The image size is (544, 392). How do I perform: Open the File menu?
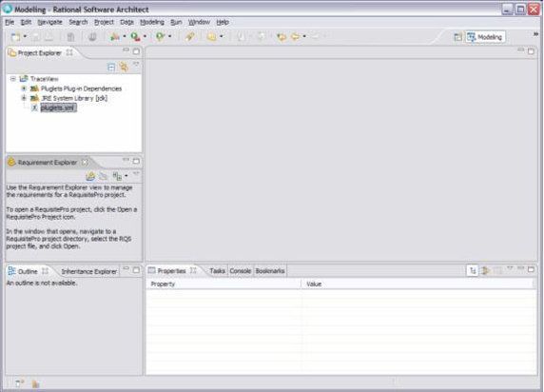point(10,22)
